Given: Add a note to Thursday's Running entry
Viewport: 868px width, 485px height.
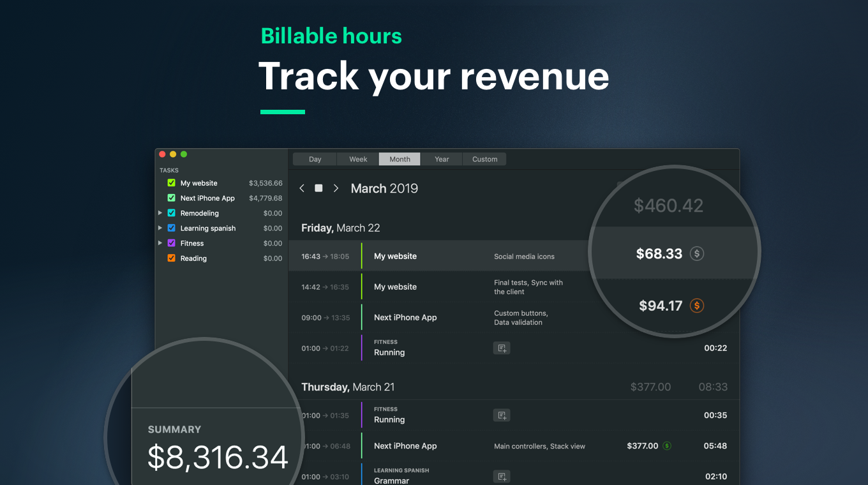Looking at the screenshot, I should pos(501,415).
